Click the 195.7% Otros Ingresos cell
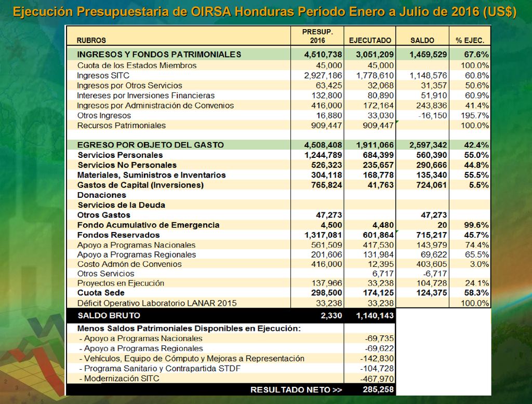Viewport: 532px width, 404px height. (x=475, y=115)
